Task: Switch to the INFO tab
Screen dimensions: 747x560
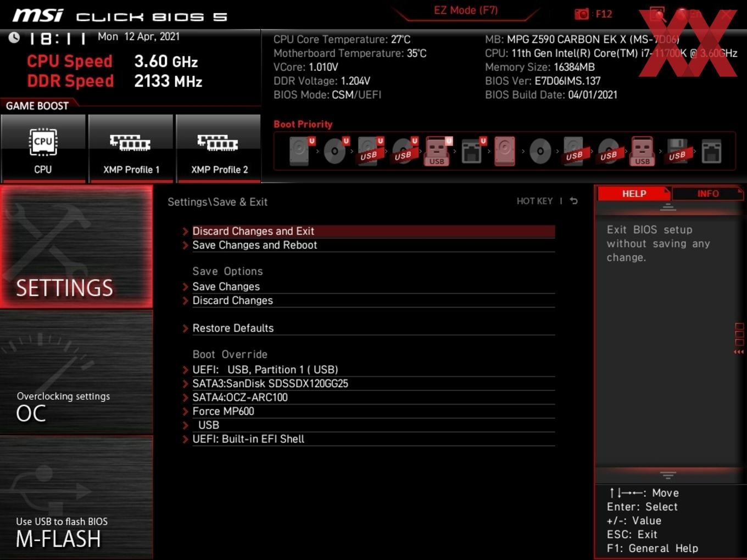Action: click(x=707, y=194)
